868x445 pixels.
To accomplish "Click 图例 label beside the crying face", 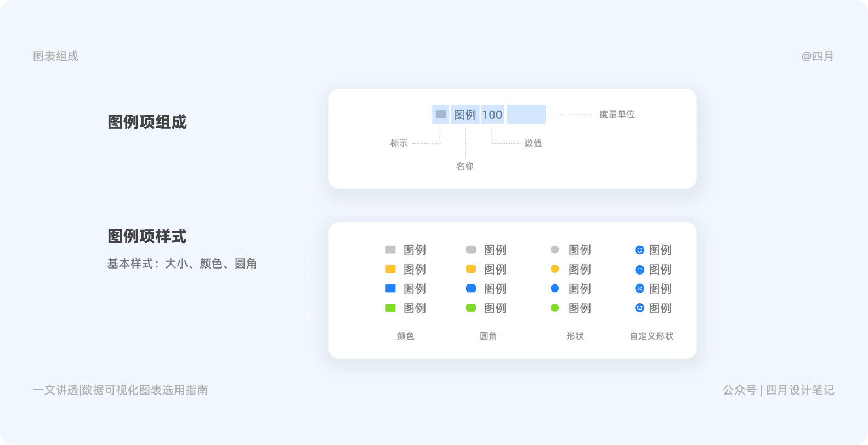I will coord(660,309).
